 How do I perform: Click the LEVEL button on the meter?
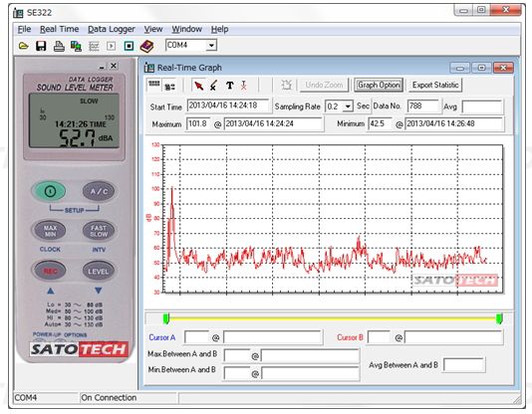[x=99, y=271]
